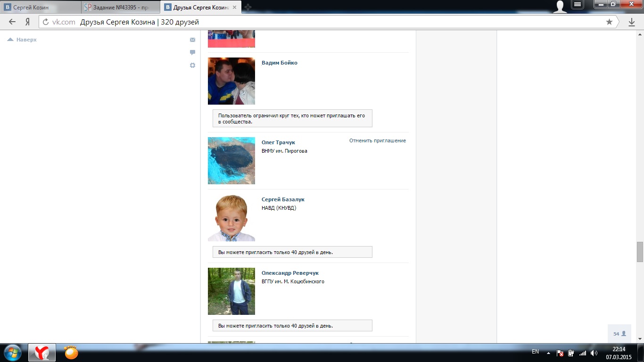Select the Друзья Сергея Козина tab

coord(200,7)
